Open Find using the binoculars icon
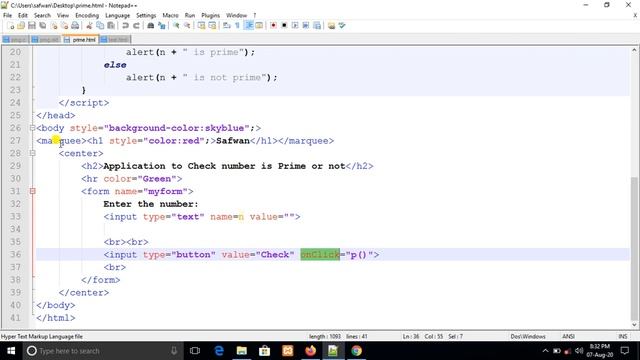 [x=151, y=26]
